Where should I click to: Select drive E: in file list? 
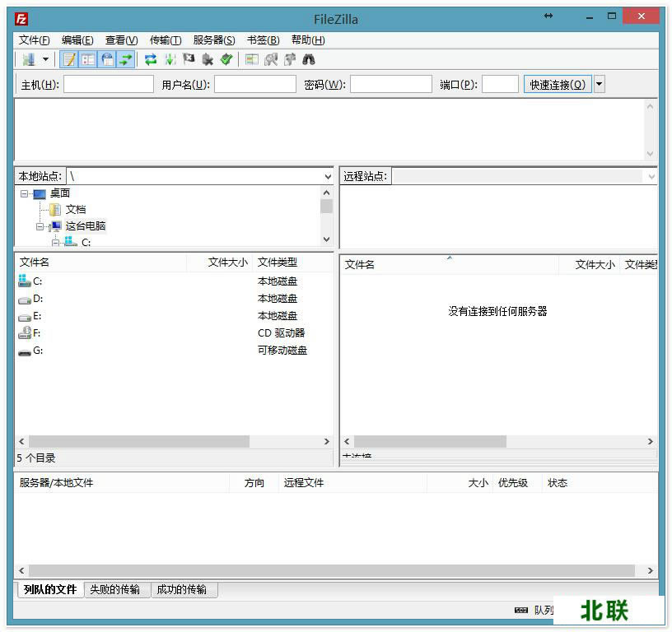[x=37, y=316]
